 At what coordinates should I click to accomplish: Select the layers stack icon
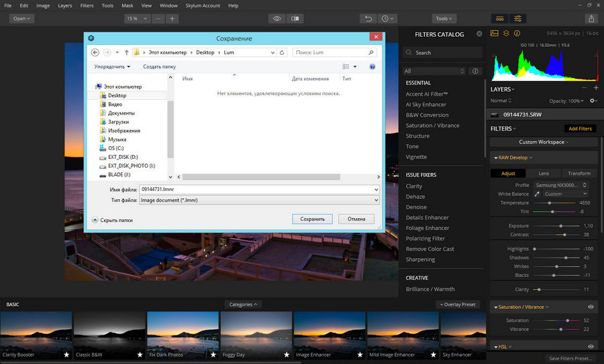(x=506, y=34)
